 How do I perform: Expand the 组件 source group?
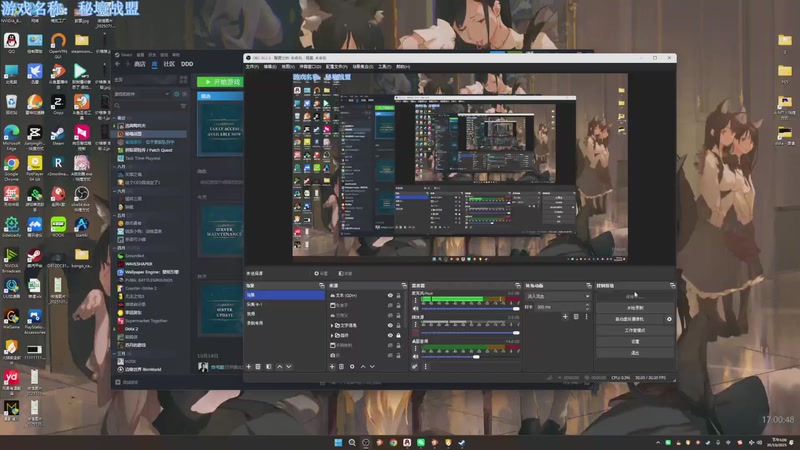pos(332,335)
